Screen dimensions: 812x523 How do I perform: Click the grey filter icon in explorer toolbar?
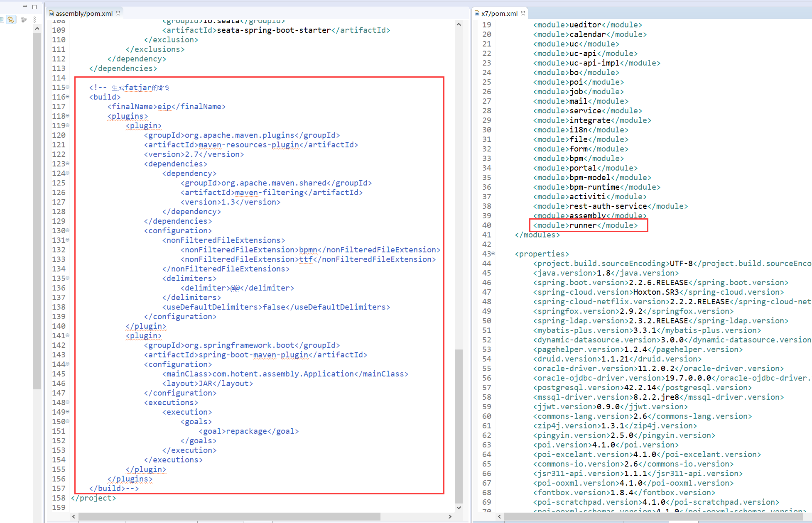pos(24,20)
